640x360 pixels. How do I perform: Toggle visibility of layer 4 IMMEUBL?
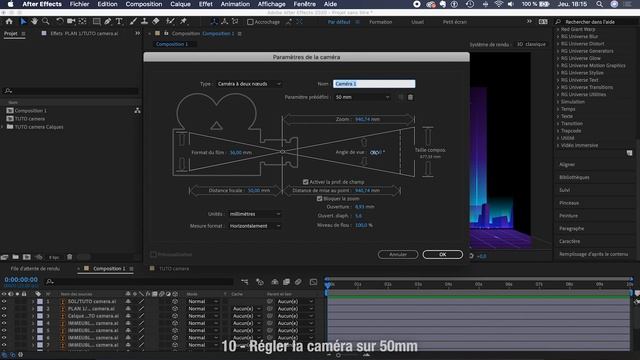click(x=4, y=323)
